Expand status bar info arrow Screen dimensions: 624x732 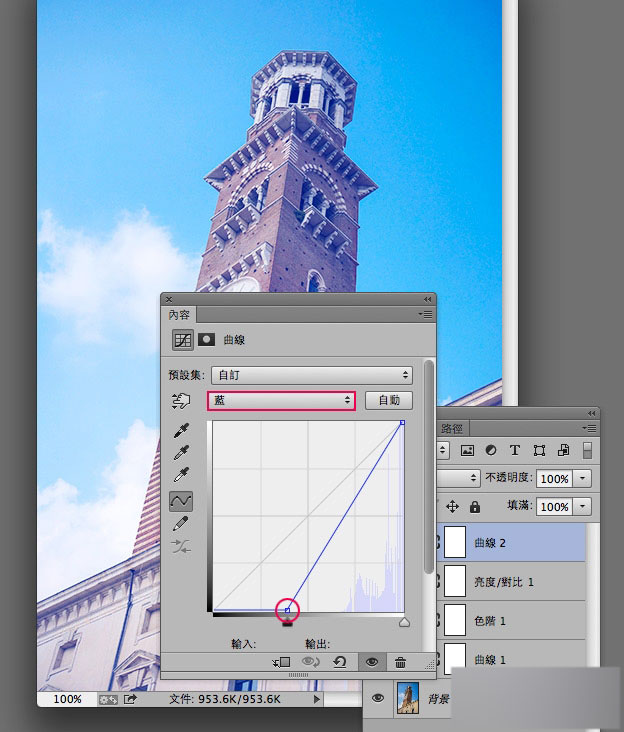(317, 699)
